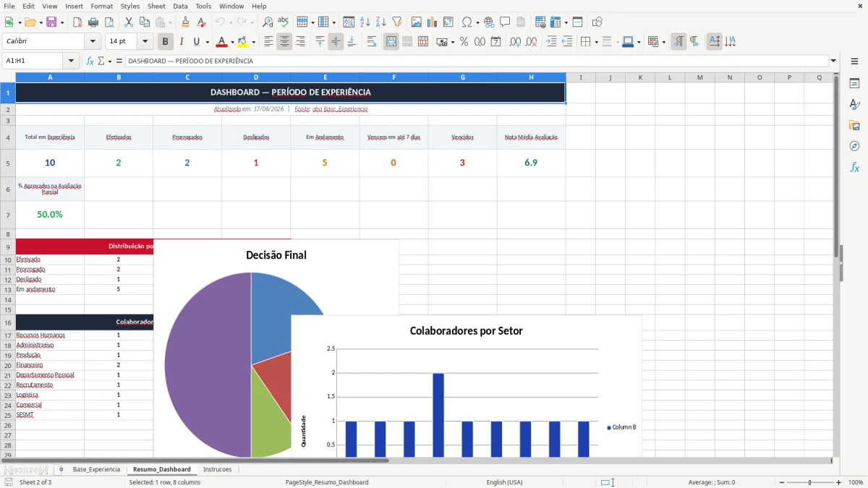Click the Clear Direct Formatting icon
Image resolution: width=868 pixels, height=488 pixels.
[201, 22]
